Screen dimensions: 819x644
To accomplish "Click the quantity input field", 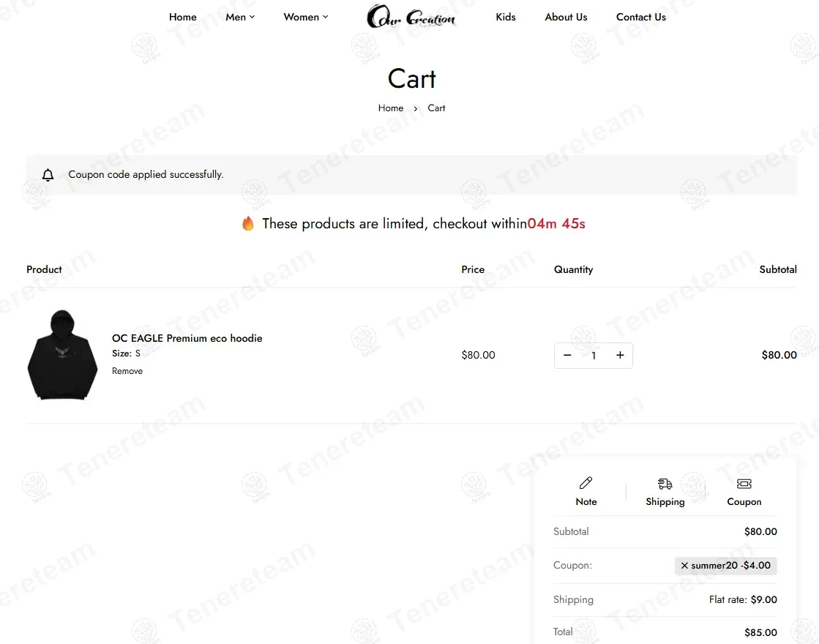I will tap(594, 355).
